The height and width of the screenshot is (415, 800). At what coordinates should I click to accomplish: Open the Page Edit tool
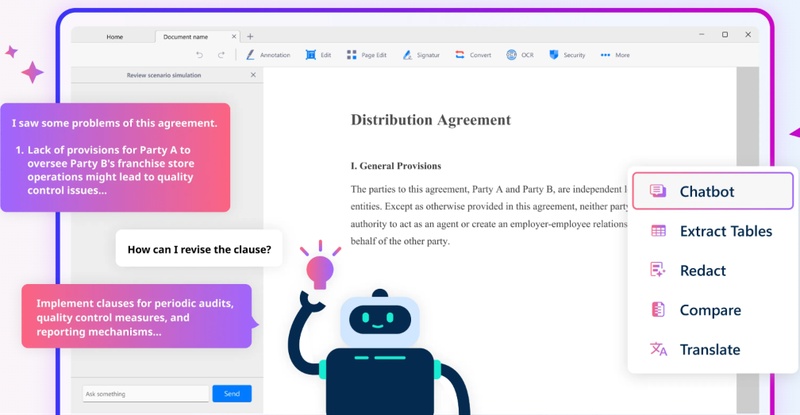click(366, 55)
